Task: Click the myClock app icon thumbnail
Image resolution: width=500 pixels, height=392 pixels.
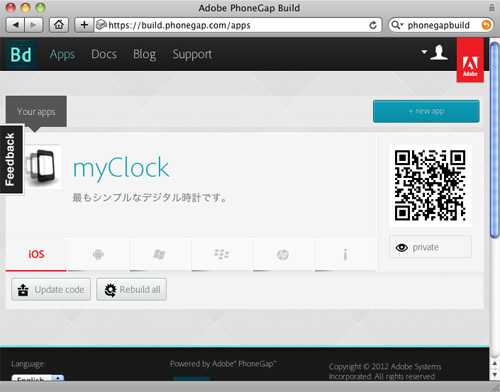Action: pos(44,167)
